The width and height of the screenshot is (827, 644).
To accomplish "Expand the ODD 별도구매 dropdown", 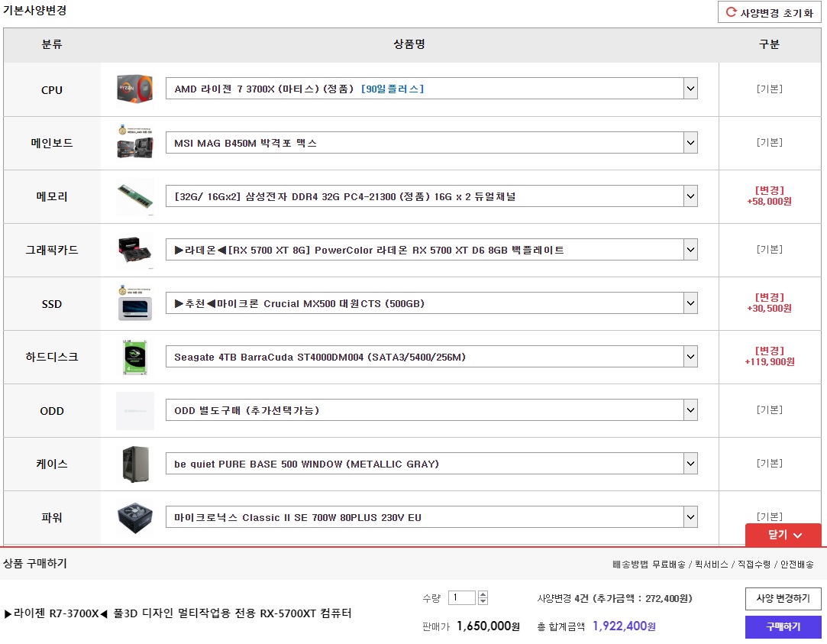I will coord(431,409).
